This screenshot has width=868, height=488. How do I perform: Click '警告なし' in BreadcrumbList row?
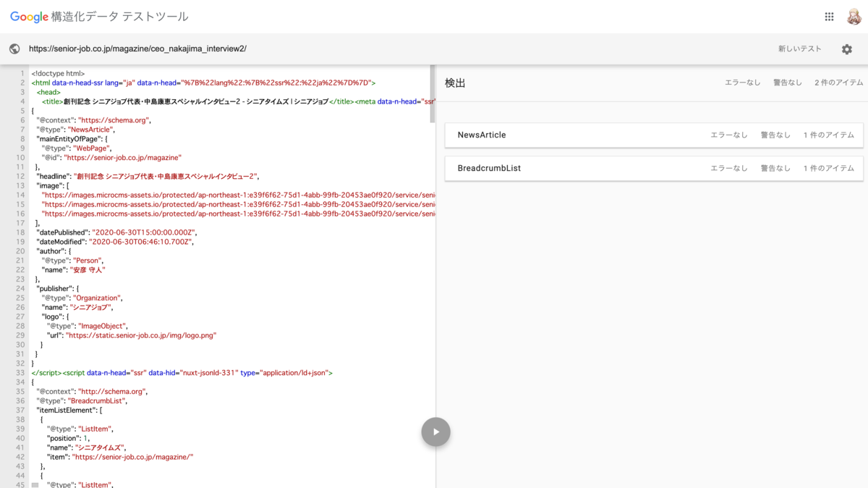point(775,168)
